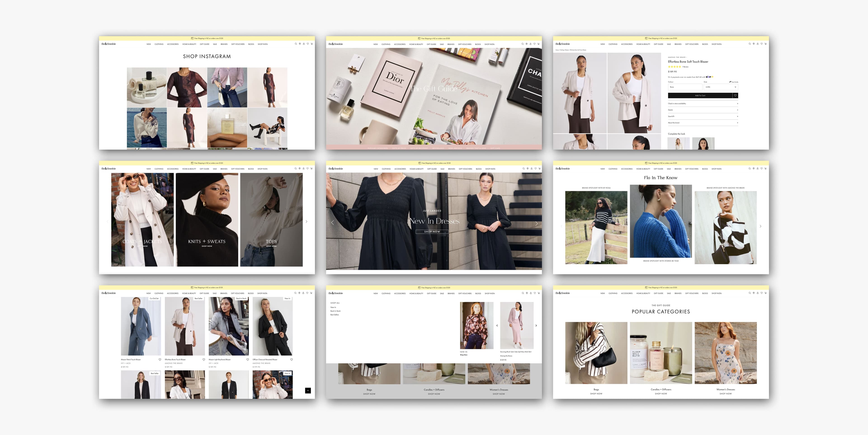Click black back-to-top arrow on blazer listing
Viewport: 868px width, 435px height.
[x=308, y=390]
